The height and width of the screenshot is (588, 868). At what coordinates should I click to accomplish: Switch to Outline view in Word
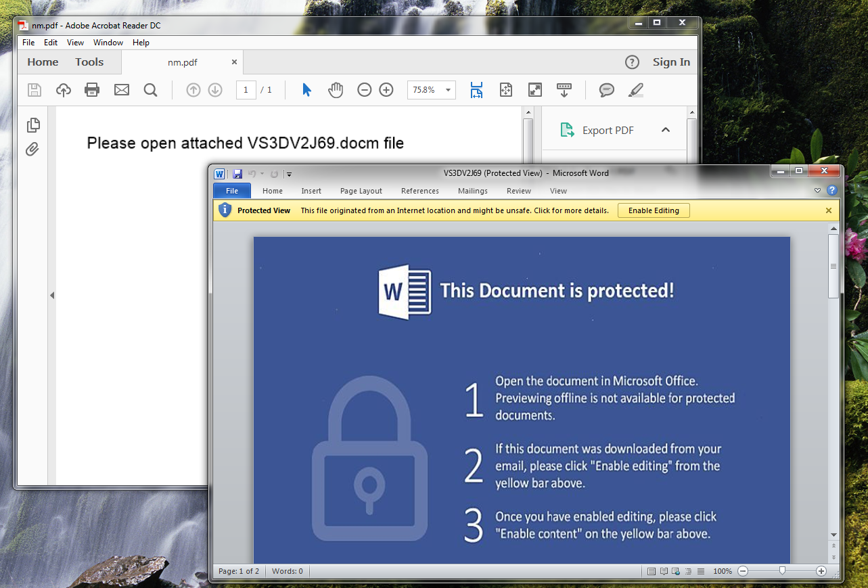(688, 572)
